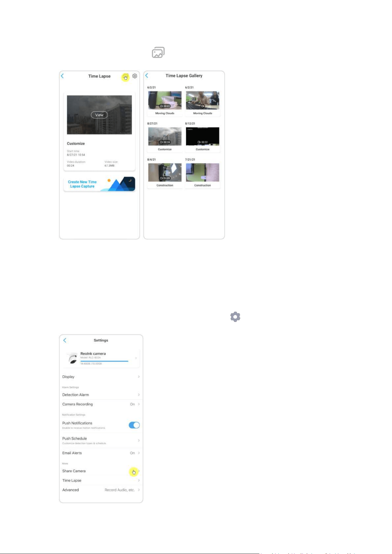Open the 8/27/21 Customize gallery thumbnail

coord(165,136)
